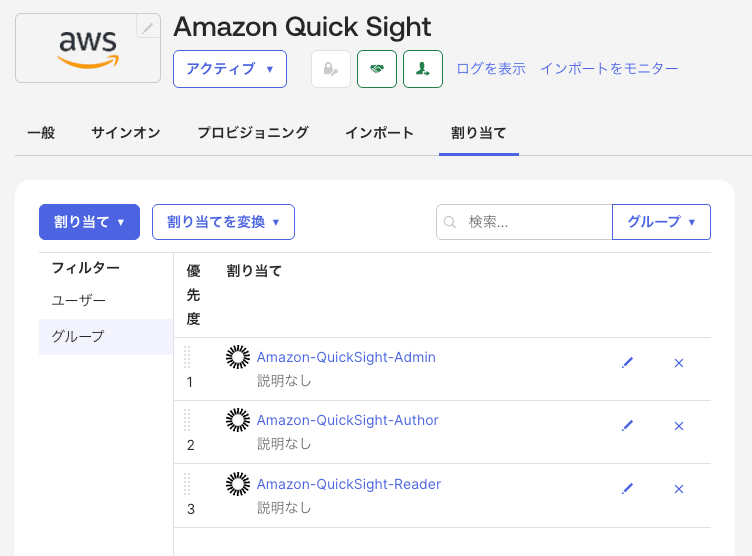Select the ユーザー filter in sidebar
752x556 pixels.
click(x=79, y=300)
